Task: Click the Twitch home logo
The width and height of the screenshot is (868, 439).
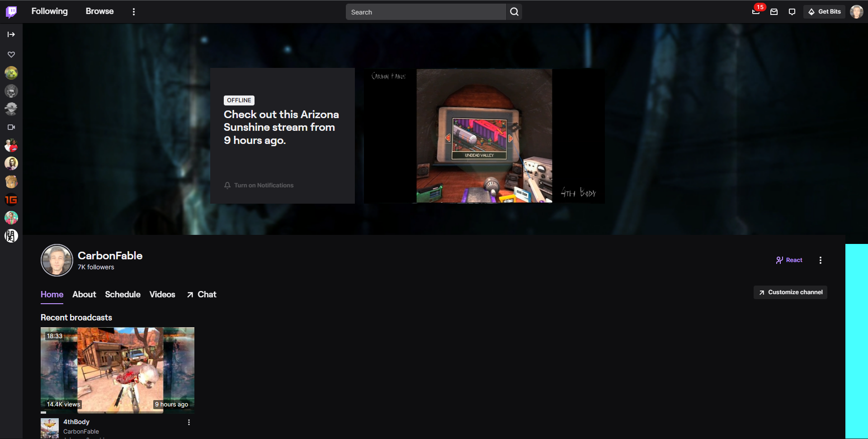Action: (11, 12)
